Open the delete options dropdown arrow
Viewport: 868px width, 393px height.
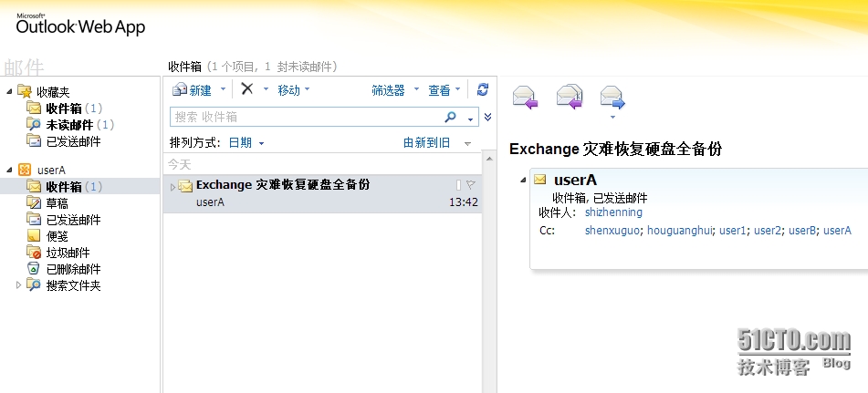tap(266, 89)
